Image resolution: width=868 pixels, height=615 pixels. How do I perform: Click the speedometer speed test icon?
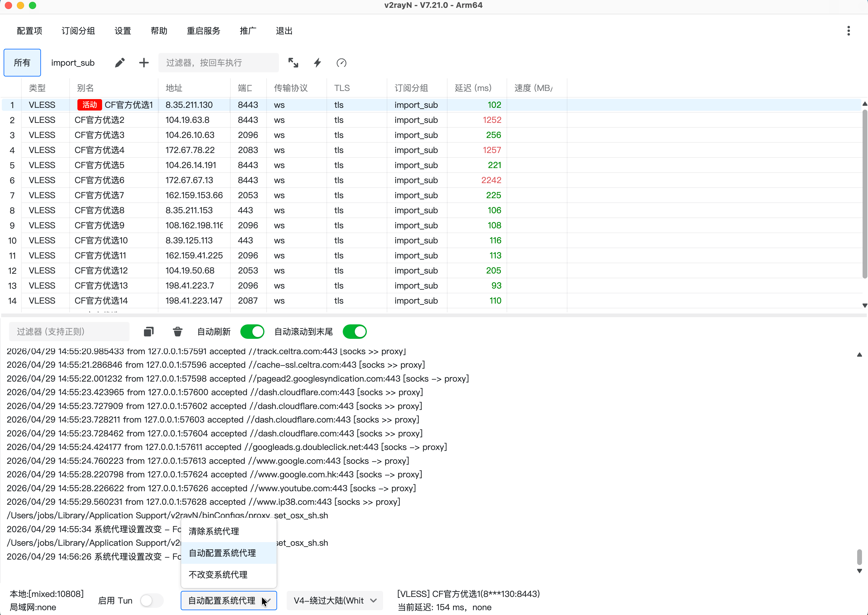click(x=341, y=62)
